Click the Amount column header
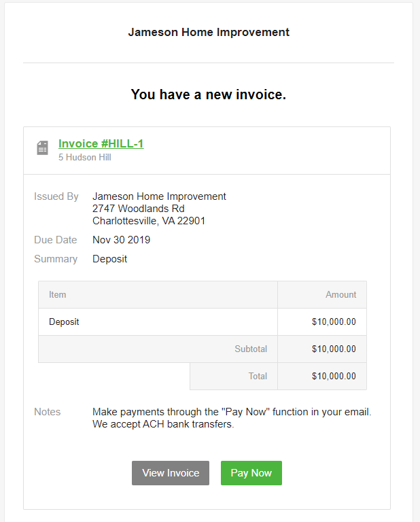The height and width of the screenshot is (522, 420). pos(340,295)
